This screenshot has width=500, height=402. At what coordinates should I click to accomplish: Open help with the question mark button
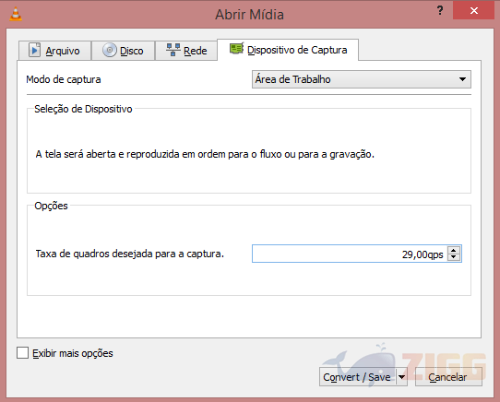tap(440, 10)
